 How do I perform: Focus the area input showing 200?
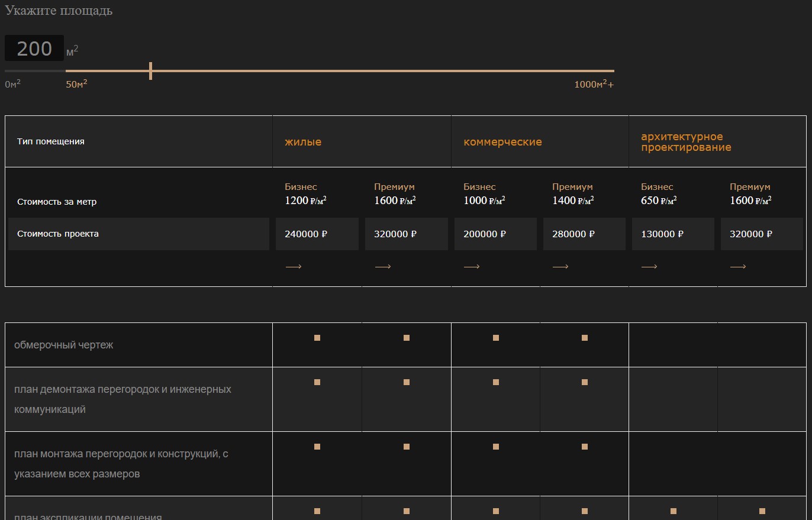click(x=34, y=49)
